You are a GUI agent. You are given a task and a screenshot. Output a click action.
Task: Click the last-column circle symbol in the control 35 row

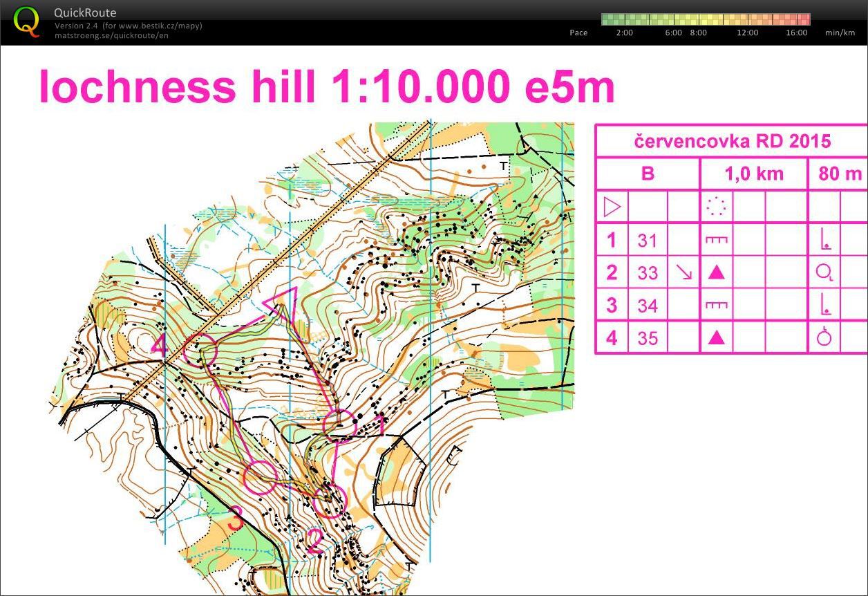tap(824, 337)
